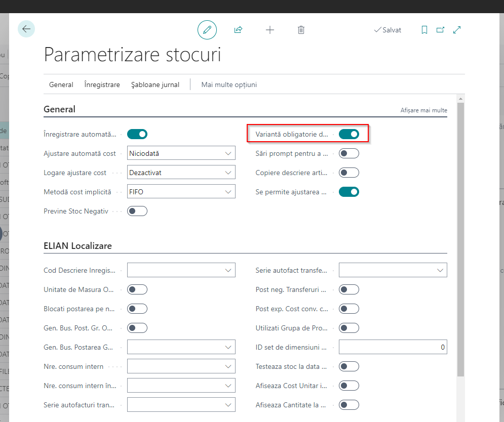Click the share icon

click(238, 30)
